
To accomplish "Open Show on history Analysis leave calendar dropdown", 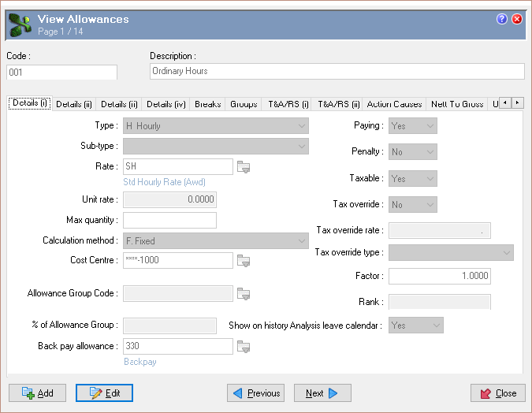I will [x=416, y=325].
